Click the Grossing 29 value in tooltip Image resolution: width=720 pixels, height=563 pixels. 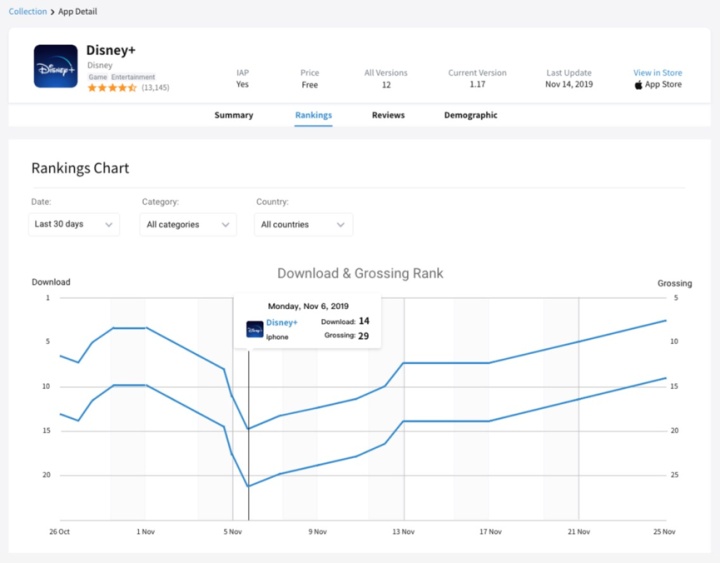(x=364, y=336)
